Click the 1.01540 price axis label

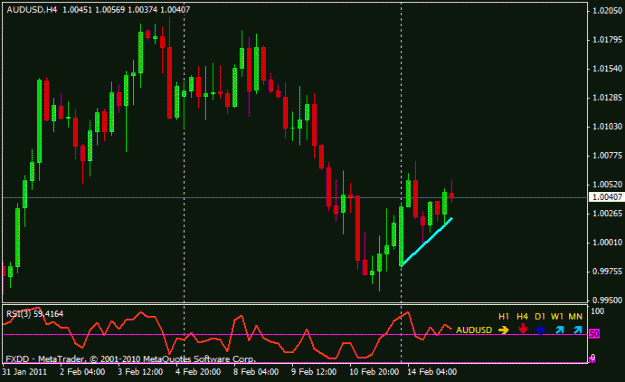(x=607, y=69)
